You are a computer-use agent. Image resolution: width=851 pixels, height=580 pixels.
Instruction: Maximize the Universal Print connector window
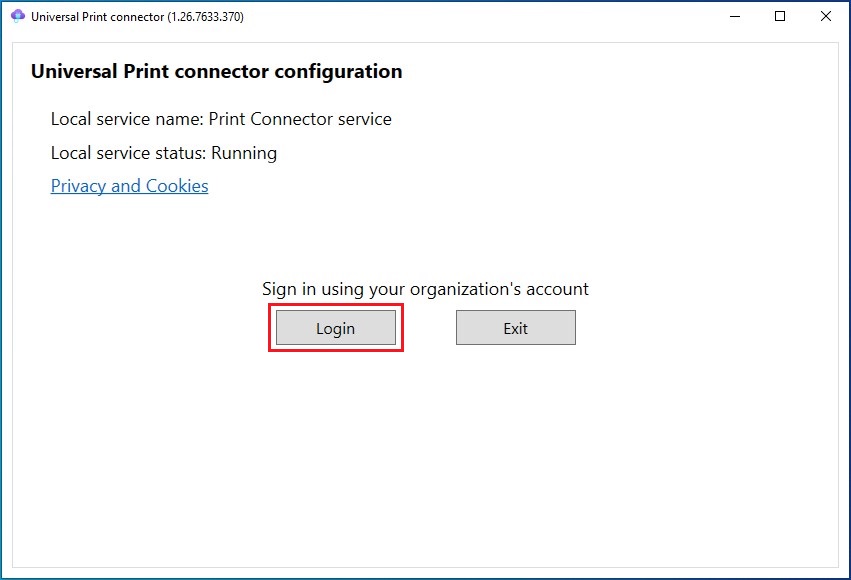coord(780,16)
